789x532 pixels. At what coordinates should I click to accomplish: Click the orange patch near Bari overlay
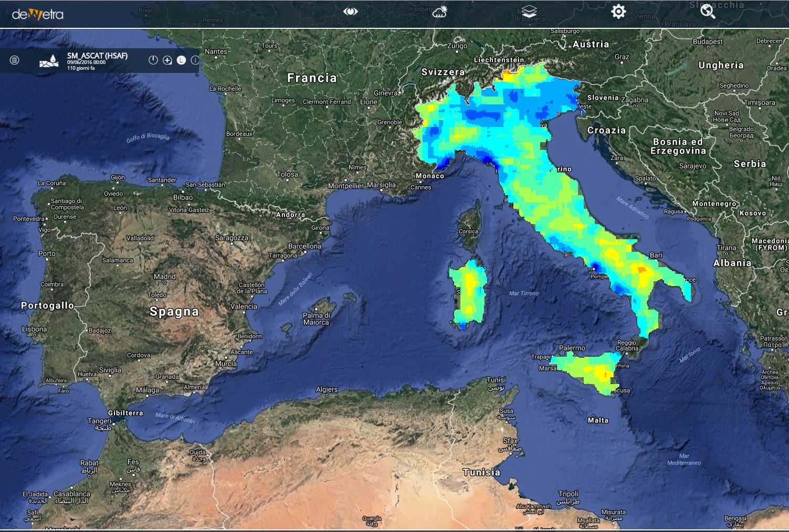641,270
